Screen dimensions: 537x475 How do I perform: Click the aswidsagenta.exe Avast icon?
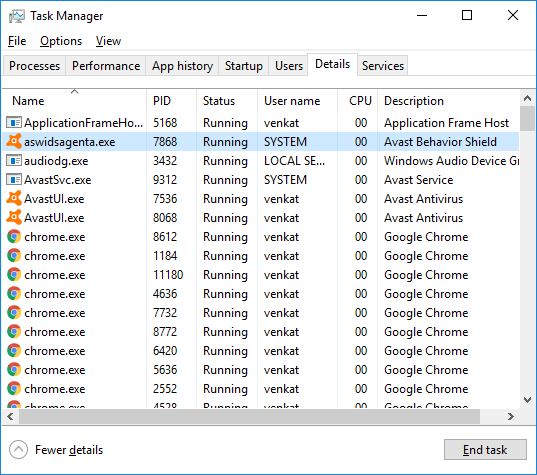click(14, 141)
